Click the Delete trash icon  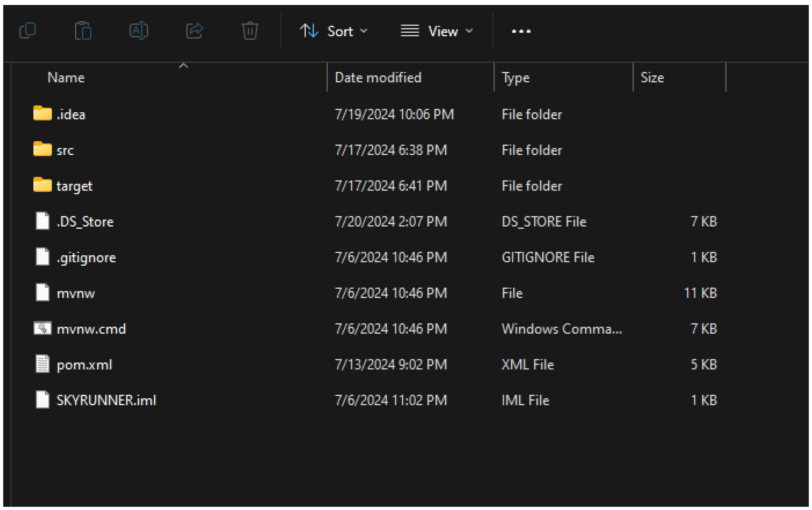click(249, 31)
